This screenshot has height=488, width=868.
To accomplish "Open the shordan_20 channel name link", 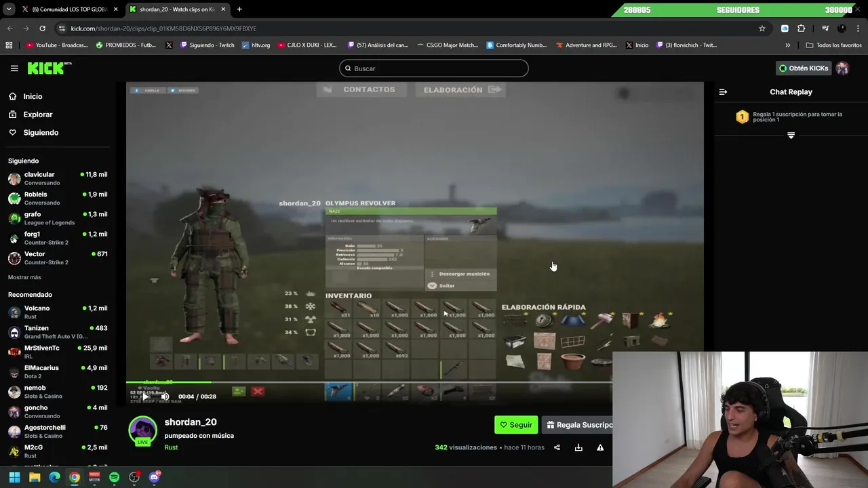I will click(191, 422).
